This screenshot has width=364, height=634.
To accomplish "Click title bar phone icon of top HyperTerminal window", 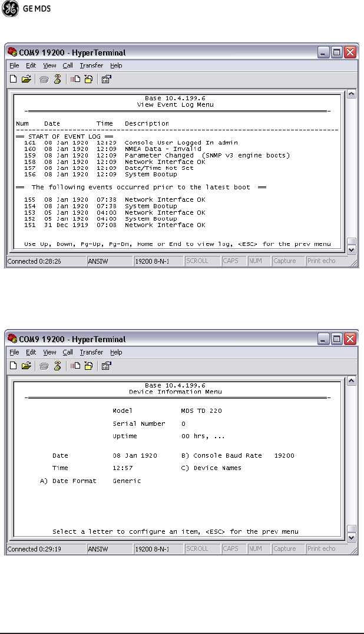I will (x=12, y=52).
